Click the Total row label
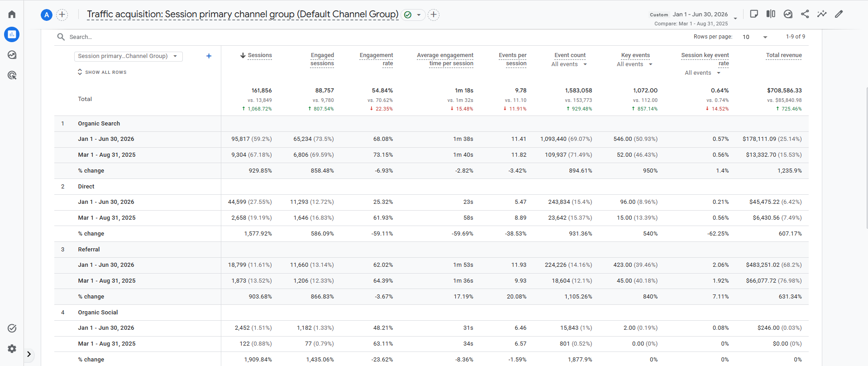This screenshot has height=366, width=868. pos(85,99)
